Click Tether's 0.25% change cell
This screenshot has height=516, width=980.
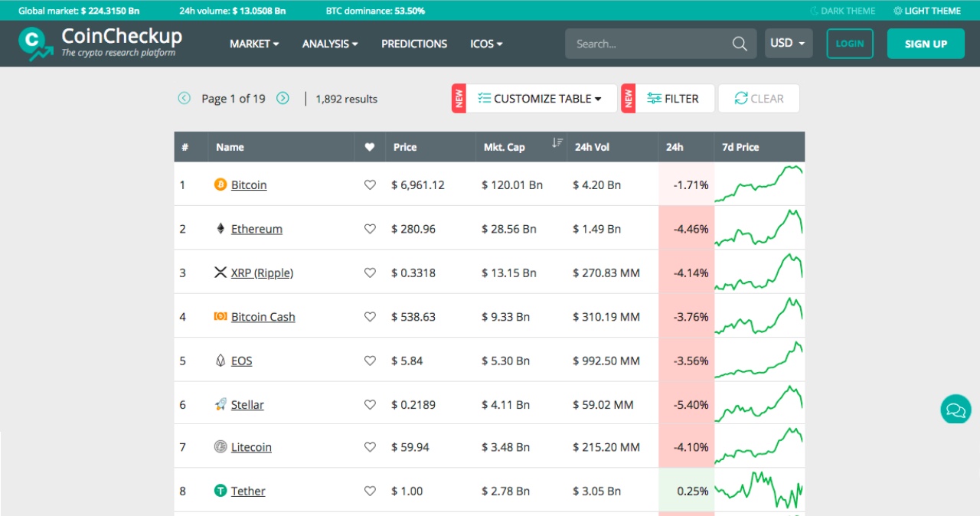pos(686,491)
